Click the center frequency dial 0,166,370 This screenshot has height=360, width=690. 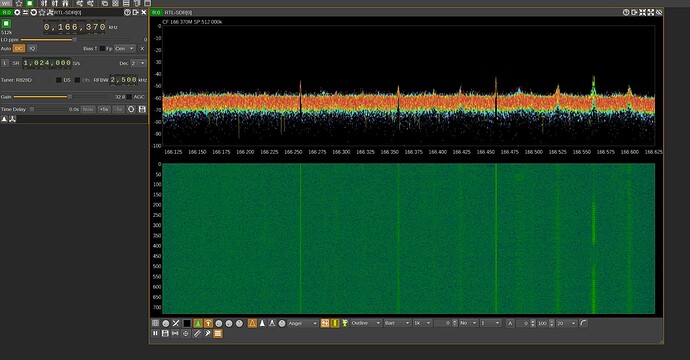(x=74, y=27)
